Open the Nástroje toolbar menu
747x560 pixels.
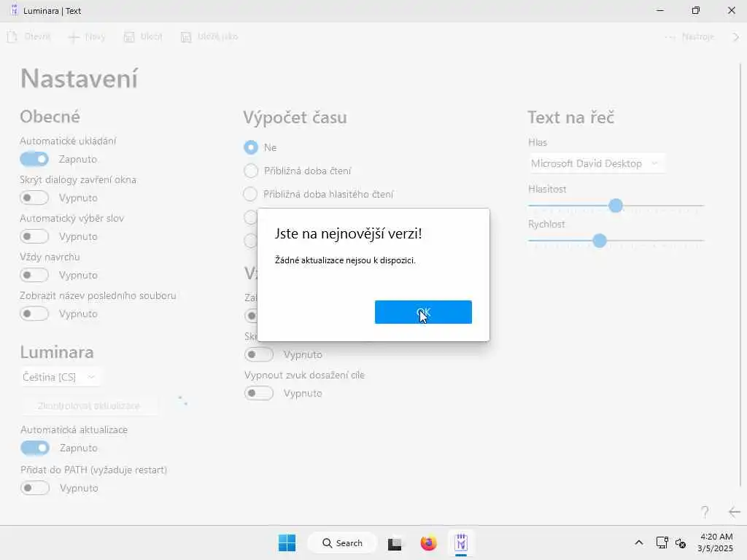click(689, 36)
